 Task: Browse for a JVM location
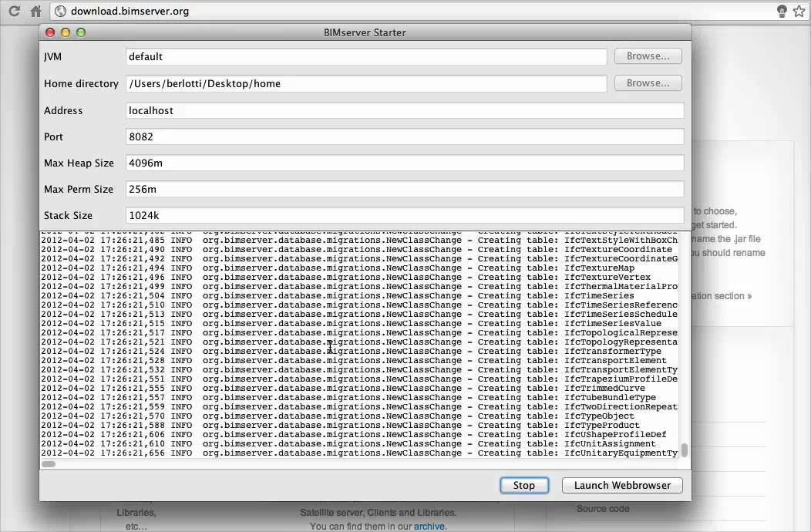pos(648,56)
